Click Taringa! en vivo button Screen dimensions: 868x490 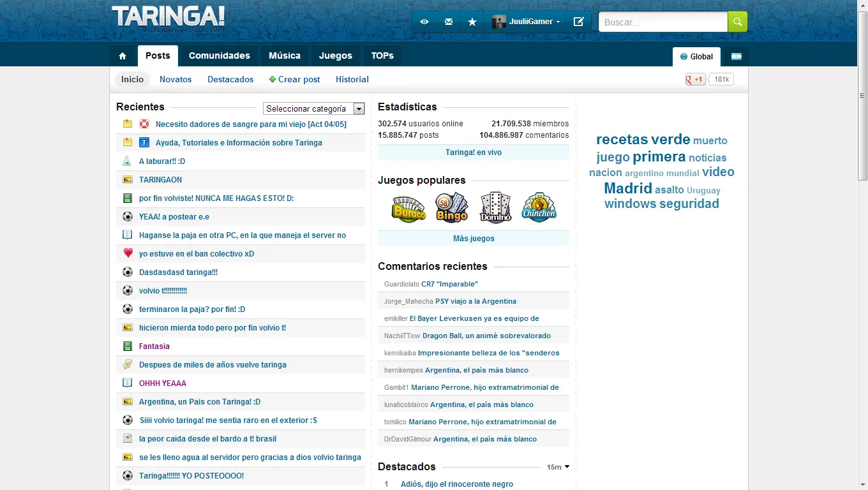(474, 152)
